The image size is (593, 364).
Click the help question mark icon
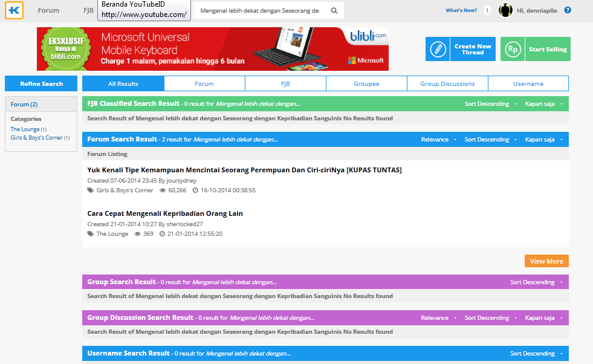click(x=568, y=10)
